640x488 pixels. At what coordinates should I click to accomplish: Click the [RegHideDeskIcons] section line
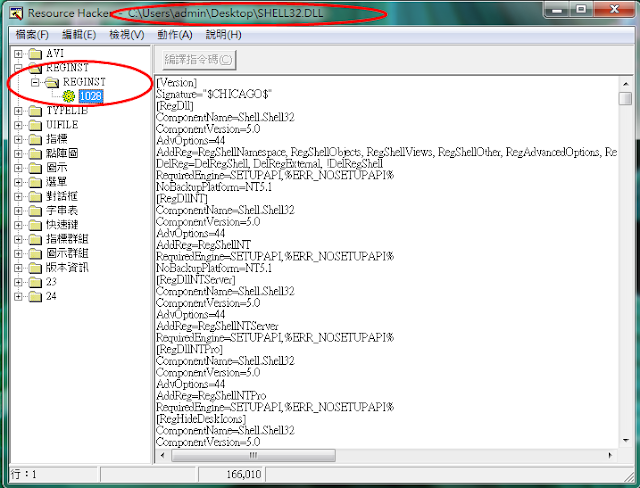click(201, 419)
